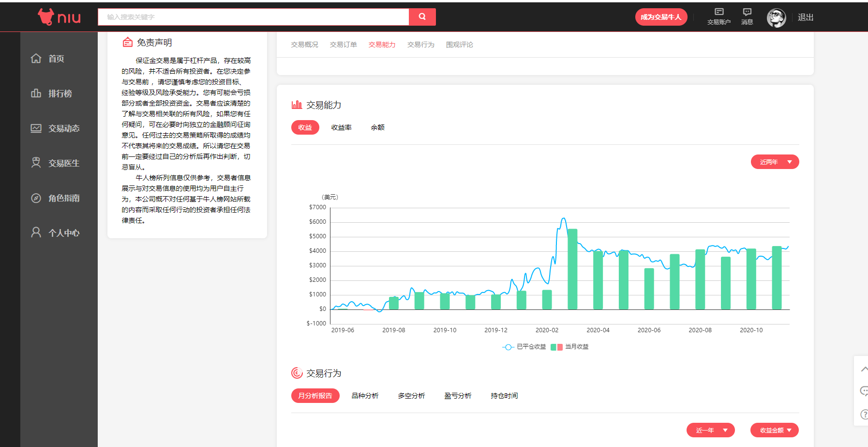This screenshot has width=868, height=447.
Task: Switch to 品种分析 tab
Action: [365, 396]
